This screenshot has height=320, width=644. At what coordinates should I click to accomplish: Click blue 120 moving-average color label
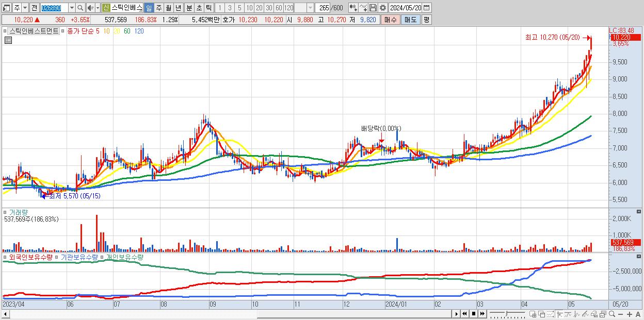point(139,31)
